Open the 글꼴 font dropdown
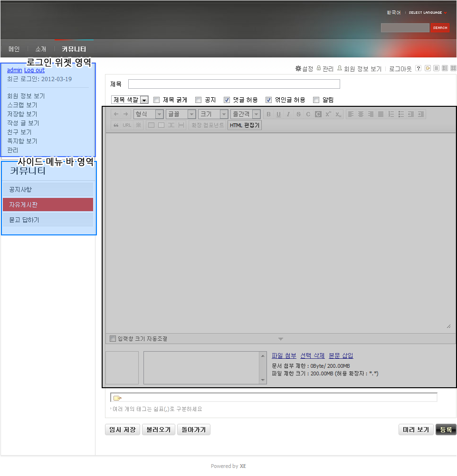 click(x=181, y=114)
